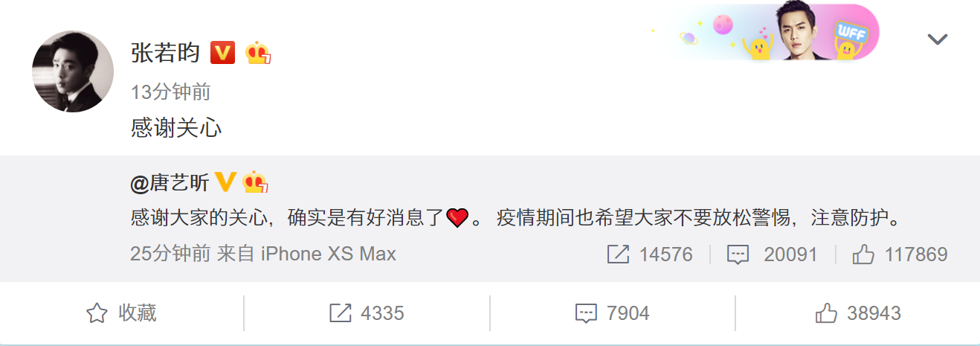Open the 13分钟前 post timestamp
This screenshot has height=346, width=980.
tap(171, 92)
